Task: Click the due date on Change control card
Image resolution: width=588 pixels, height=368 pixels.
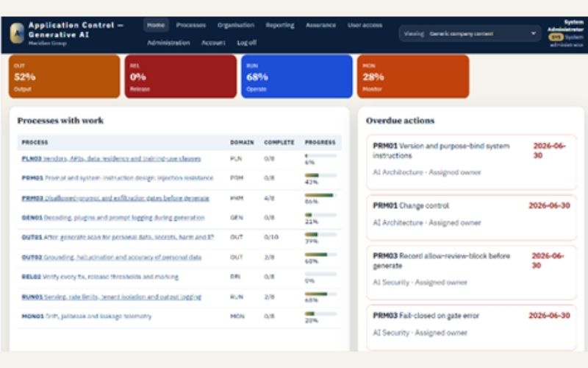Action: [549, 206]
